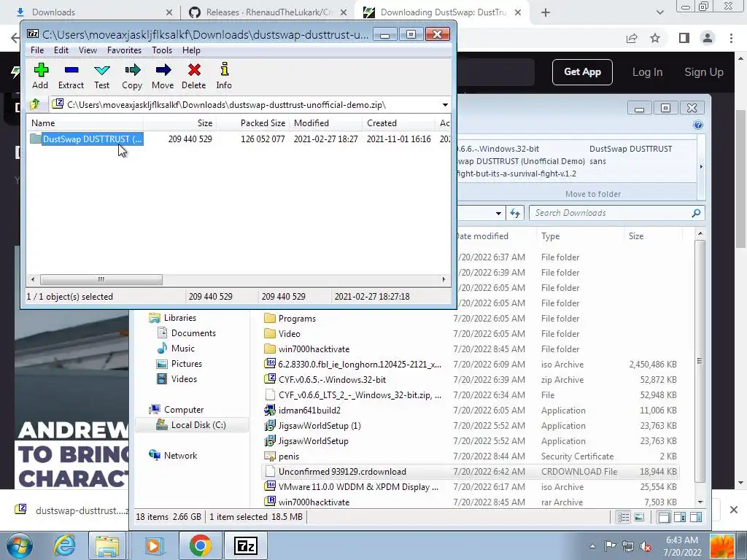The height and width of the screenshot is (560, 747).
Task: Select the Programs folder in Explorer
Action: tap(297, 319)
